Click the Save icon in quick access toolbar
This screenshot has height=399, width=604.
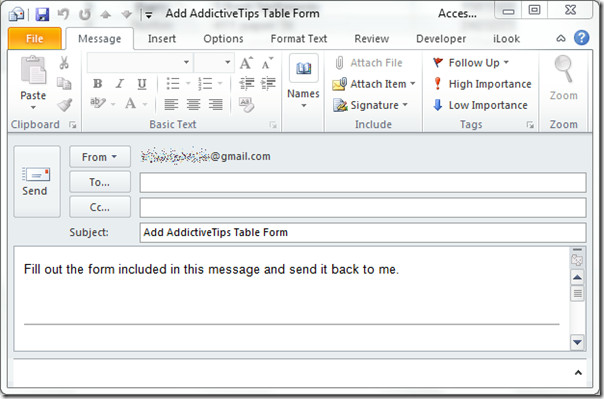tap(42, 14)
